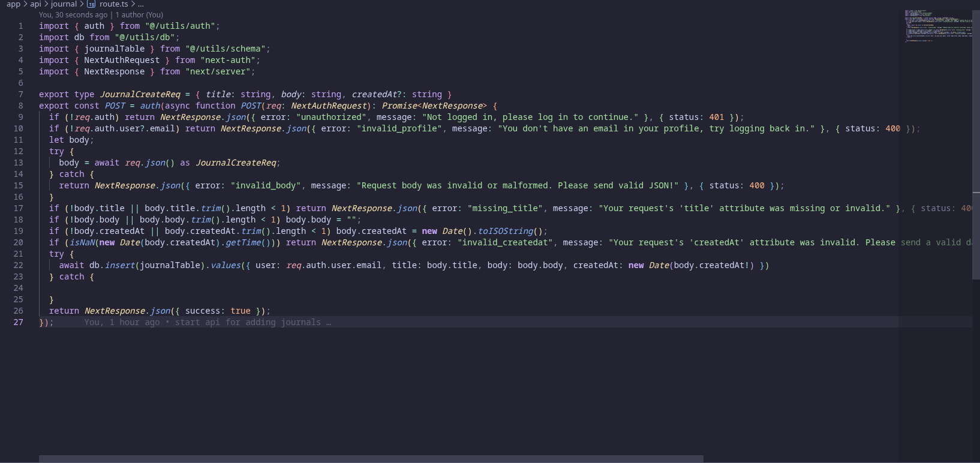Open the 'journal' breadcrumb dropdown
Viewport: 980px width, 463px height.
click(x=64, y=4)
